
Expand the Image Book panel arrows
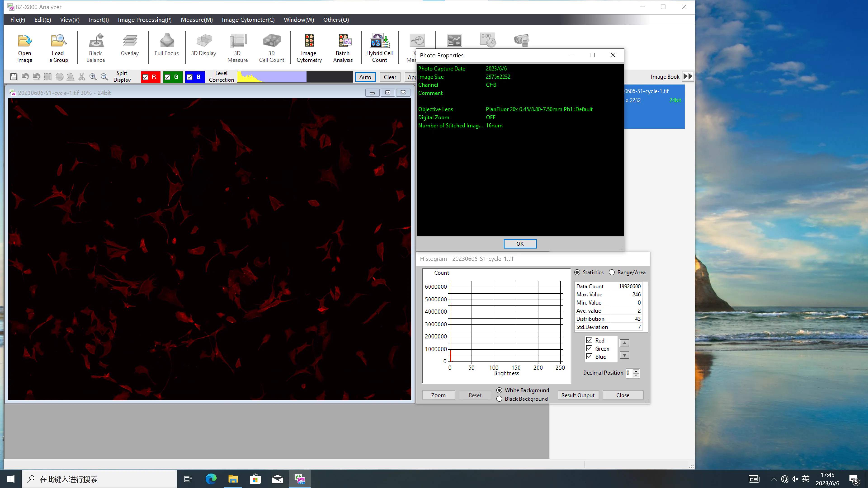(x=688, y=76)
